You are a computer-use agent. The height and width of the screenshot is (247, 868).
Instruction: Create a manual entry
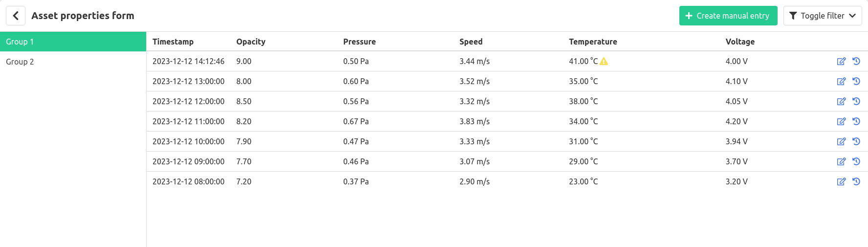(728, 16)
